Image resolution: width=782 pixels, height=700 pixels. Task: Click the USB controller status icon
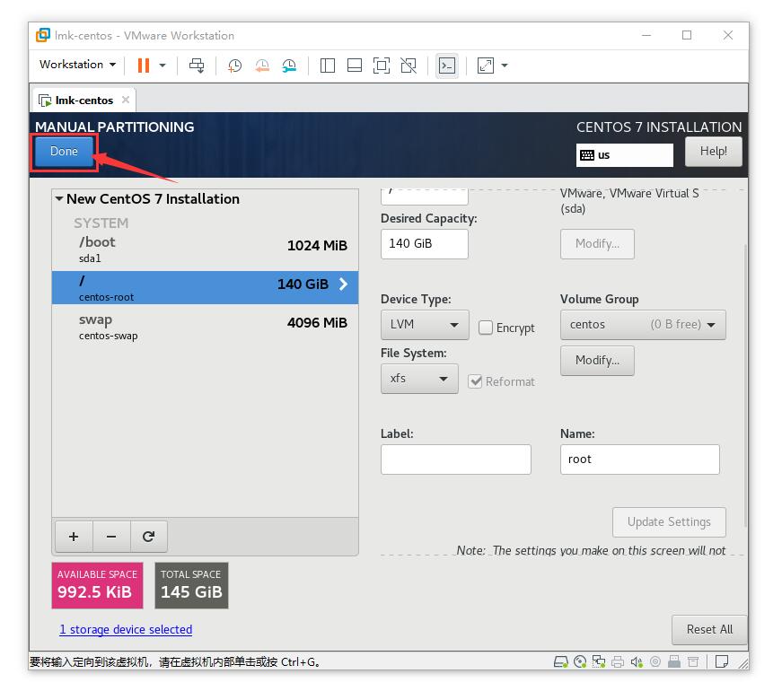coord(674,661)
